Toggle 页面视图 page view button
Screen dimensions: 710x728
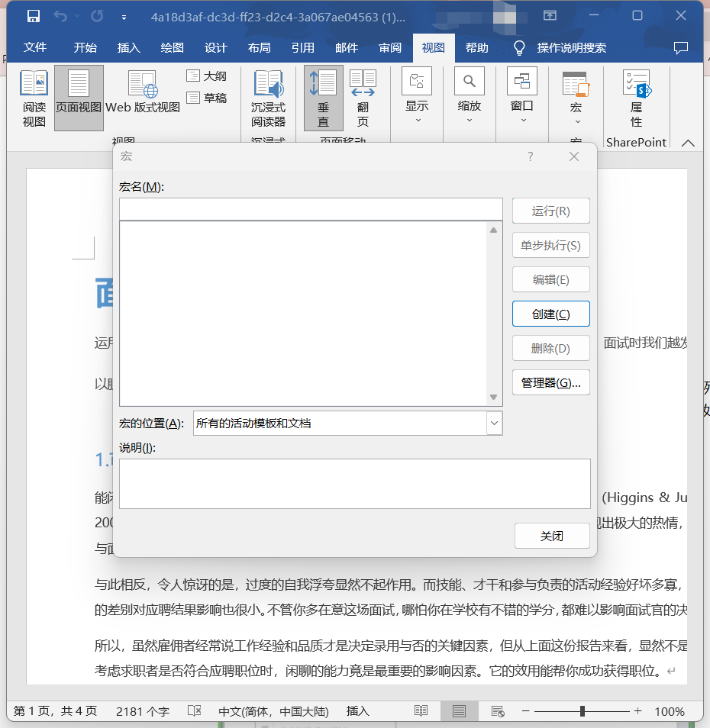(79, 98)
